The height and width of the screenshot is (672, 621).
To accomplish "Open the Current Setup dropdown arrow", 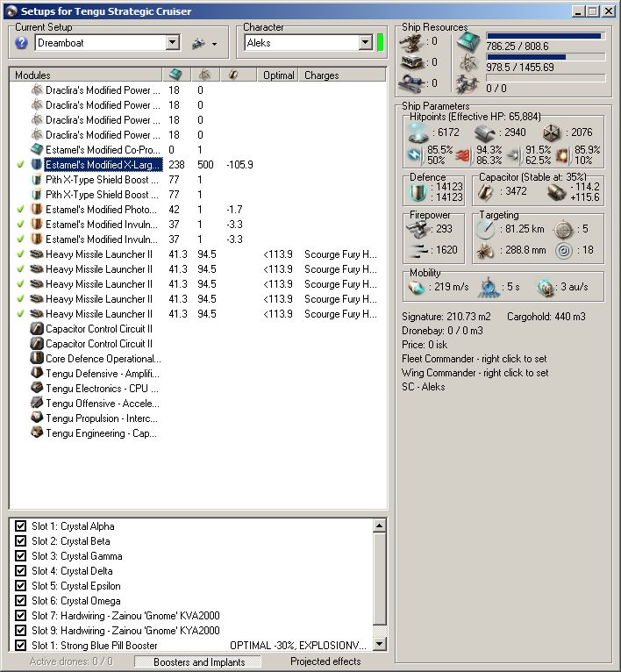I will pos(172,42).
